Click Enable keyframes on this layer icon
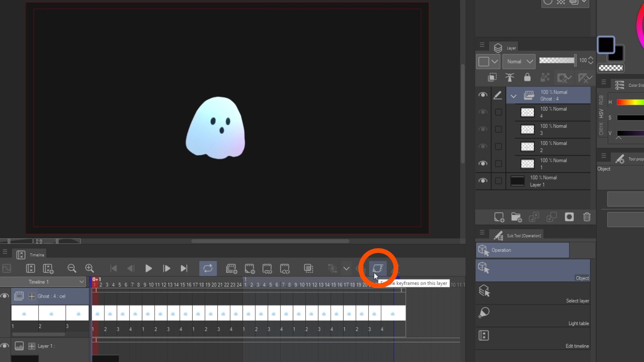This screenshot has width=644, height=362. tap(378, 268)
